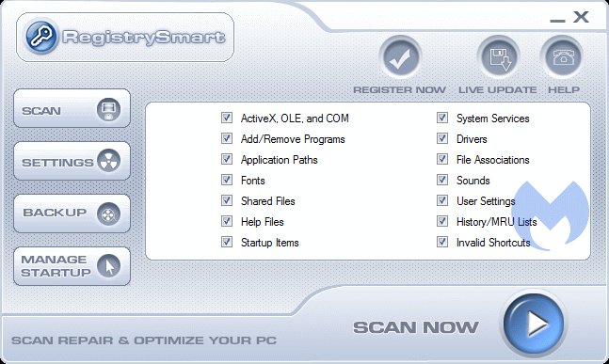Toggle Application Paths checkbox
This screenshot has height=364, width=609.
[227, 159]
